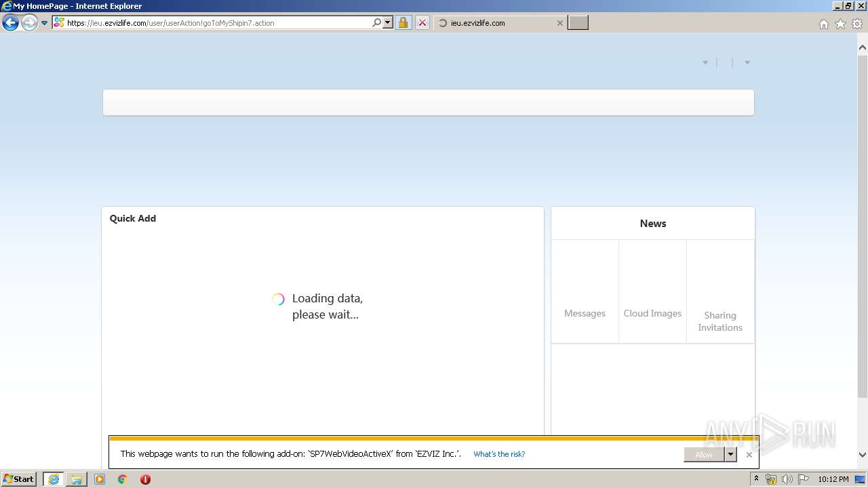Click the vertical scrollbar up arrow

point(863,47)
